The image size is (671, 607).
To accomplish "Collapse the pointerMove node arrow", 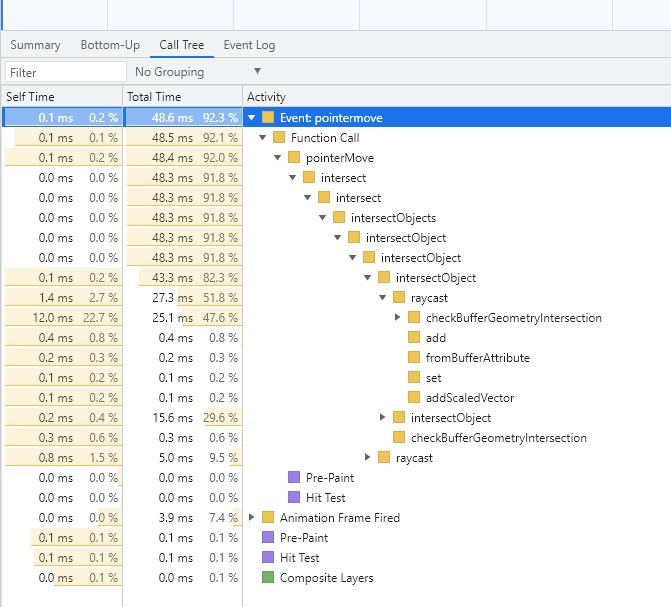I will click(282, 158).
